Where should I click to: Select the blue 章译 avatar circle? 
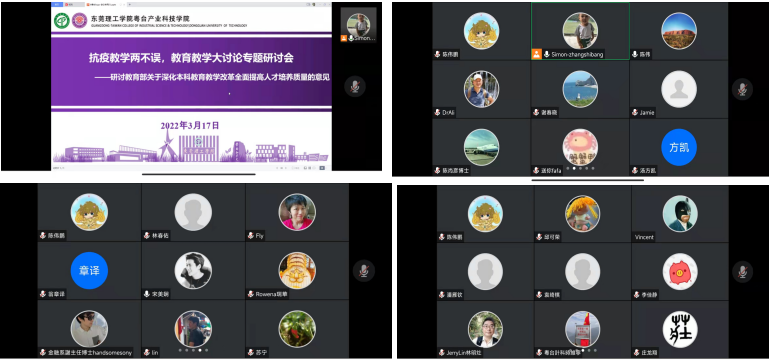89,270
